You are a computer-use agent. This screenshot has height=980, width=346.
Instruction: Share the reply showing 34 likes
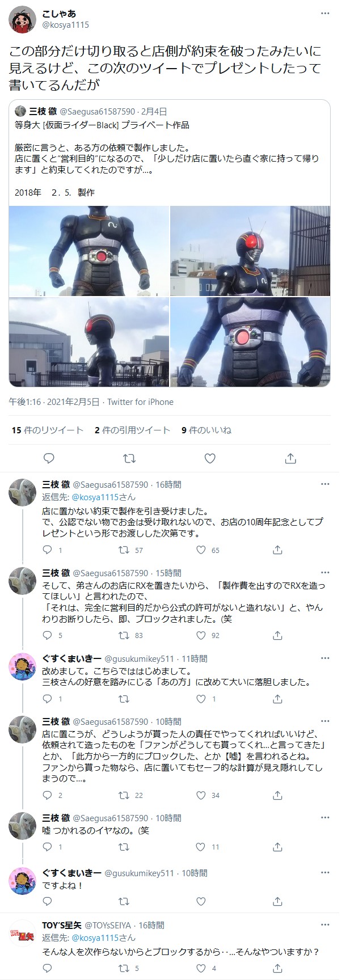[277, 795]
